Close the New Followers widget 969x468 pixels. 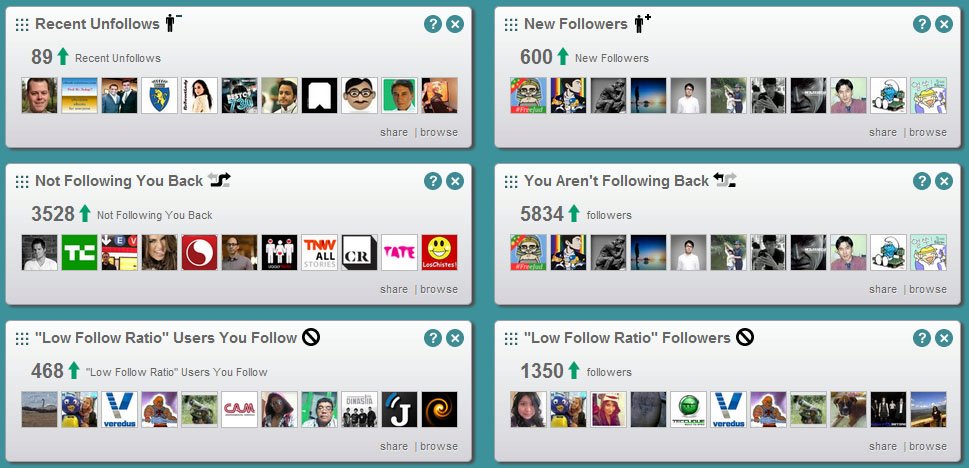pyautogui.click(x=944, y=24)
